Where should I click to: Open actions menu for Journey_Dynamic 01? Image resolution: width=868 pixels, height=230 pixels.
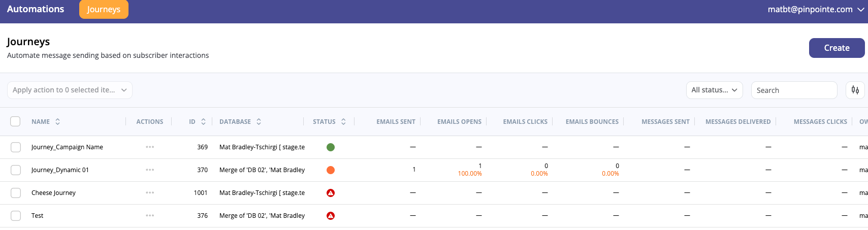[x=150, y=170]
